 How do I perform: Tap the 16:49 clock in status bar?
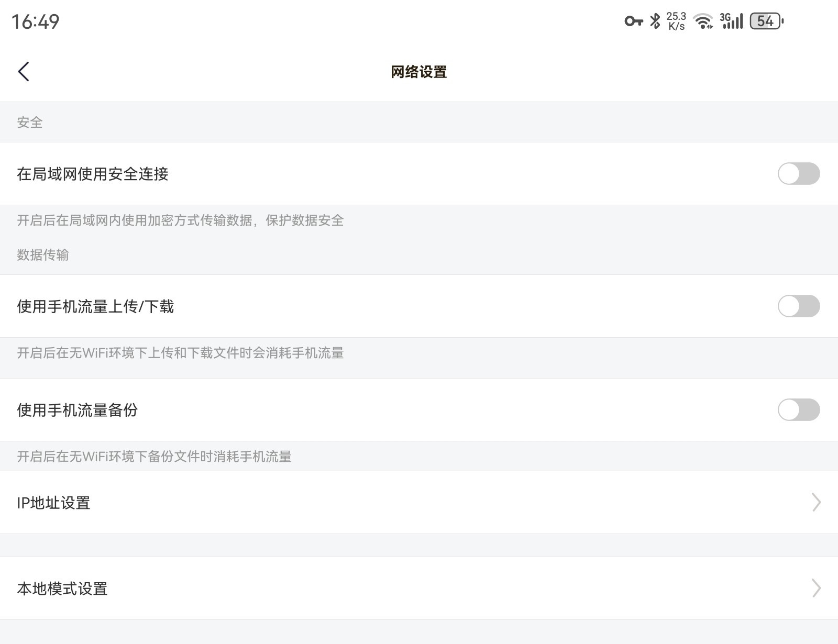36,21
